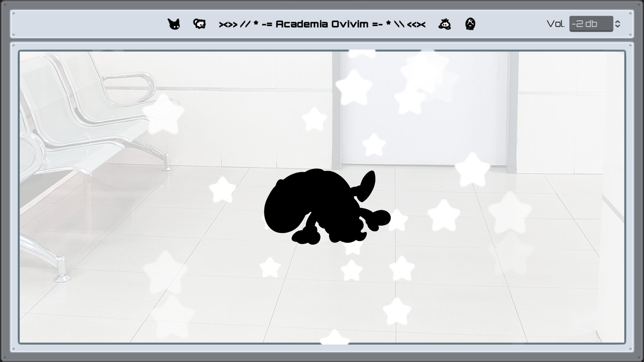Increase volume with the up arrow
Image resolution: width=644 pixels, height=362 pixels.
pos(618,21)
